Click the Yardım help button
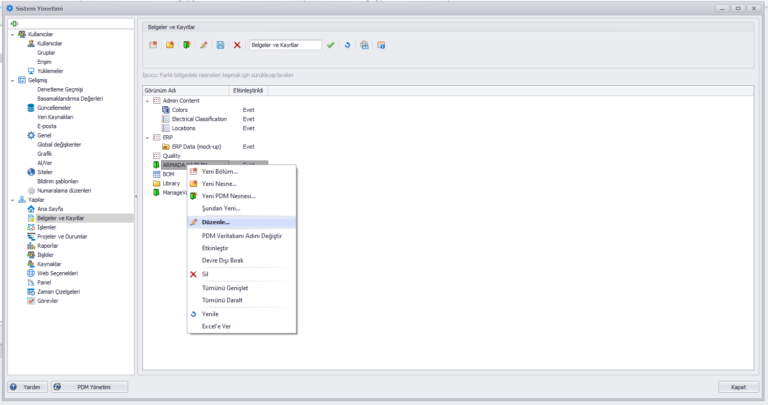 [x=26, y=387]
